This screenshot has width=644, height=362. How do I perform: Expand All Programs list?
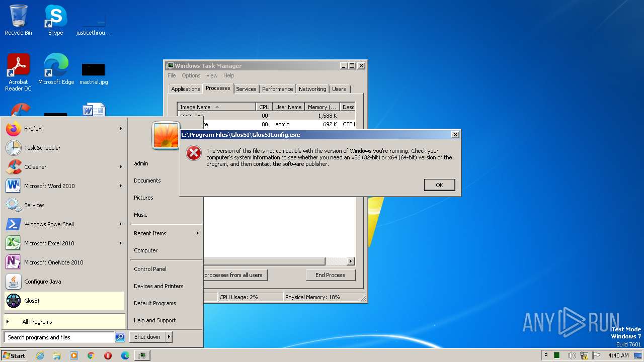pyautogui.click(x=64, y=322)
